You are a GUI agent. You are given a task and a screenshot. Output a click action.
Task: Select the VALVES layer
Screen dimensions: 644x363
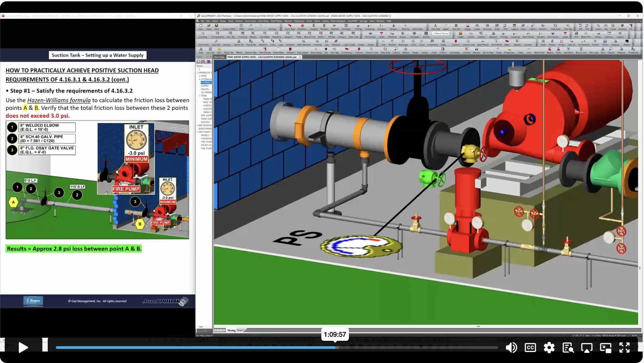(x=205, y=89)
